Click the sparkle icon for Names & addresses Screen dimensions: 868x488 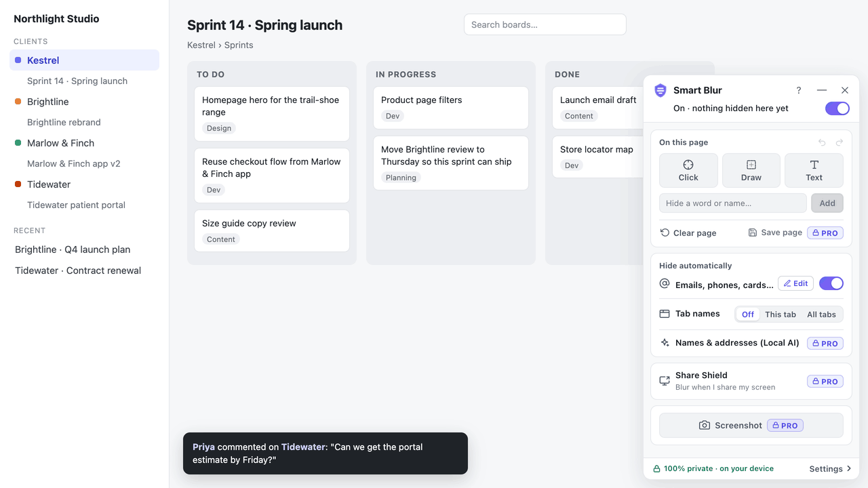coord(665,343)
